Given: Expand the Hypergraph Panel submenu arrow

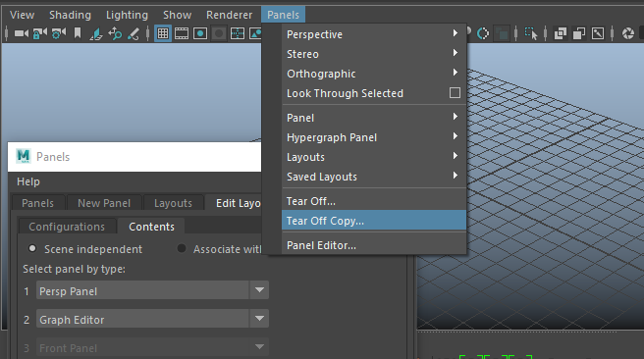Looking at the screenshot, I should [456, 135].
